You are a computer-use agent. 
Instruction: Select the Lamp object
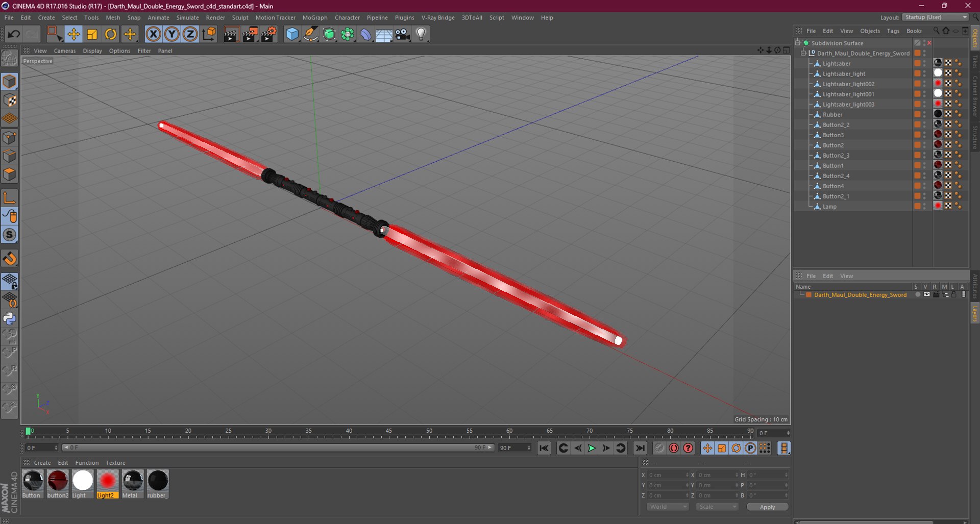click(829, 206)
